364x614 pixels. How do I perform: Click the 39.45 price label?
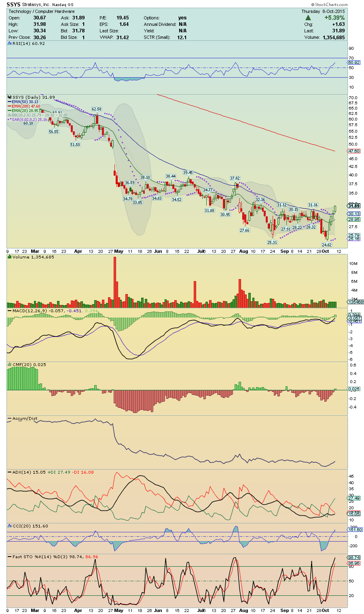tap(188, 172)
